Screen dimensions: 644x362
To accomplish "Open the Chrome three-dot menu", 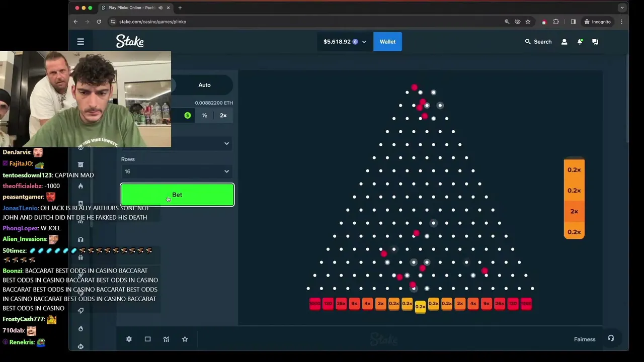I will click(621, 22).
